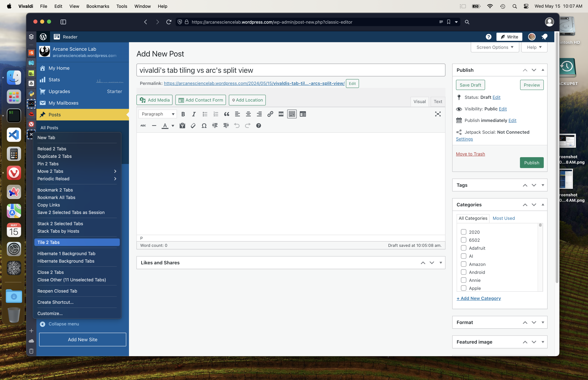
Task: Toggle Bold formatting in editor toolbar
Action: 183,114
